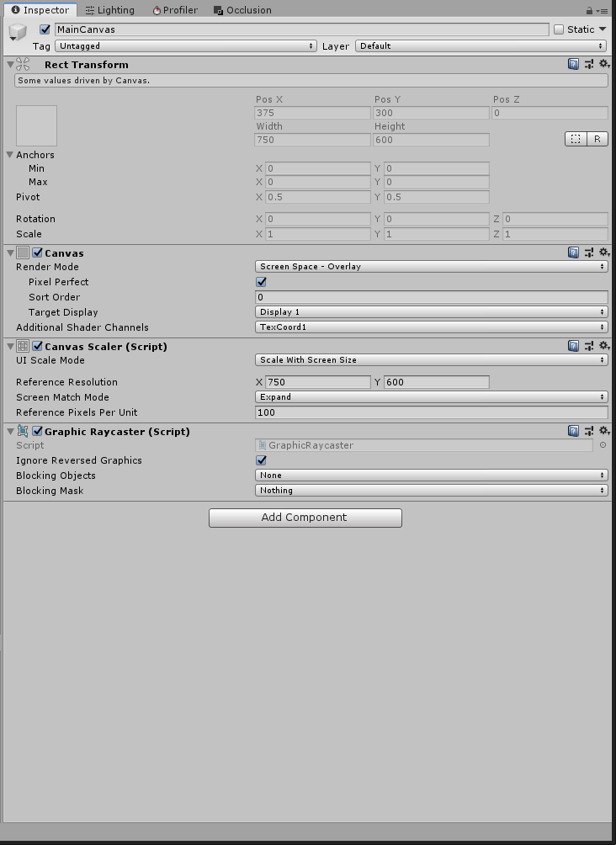Image resolution: width=616 pixels, height=845 pixels.
Task: Enable the Static checkbox
Action: 559,29
